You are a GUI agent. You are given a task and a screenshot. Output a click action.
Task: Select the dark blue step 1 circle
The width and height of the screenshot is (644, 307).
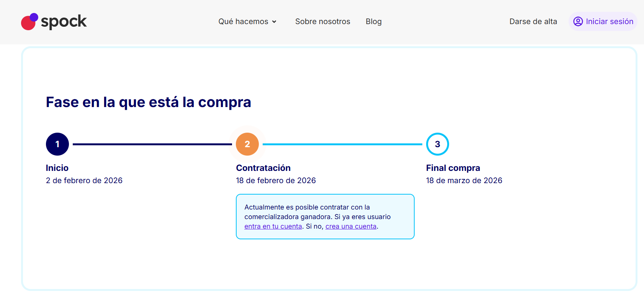(57, 144)
